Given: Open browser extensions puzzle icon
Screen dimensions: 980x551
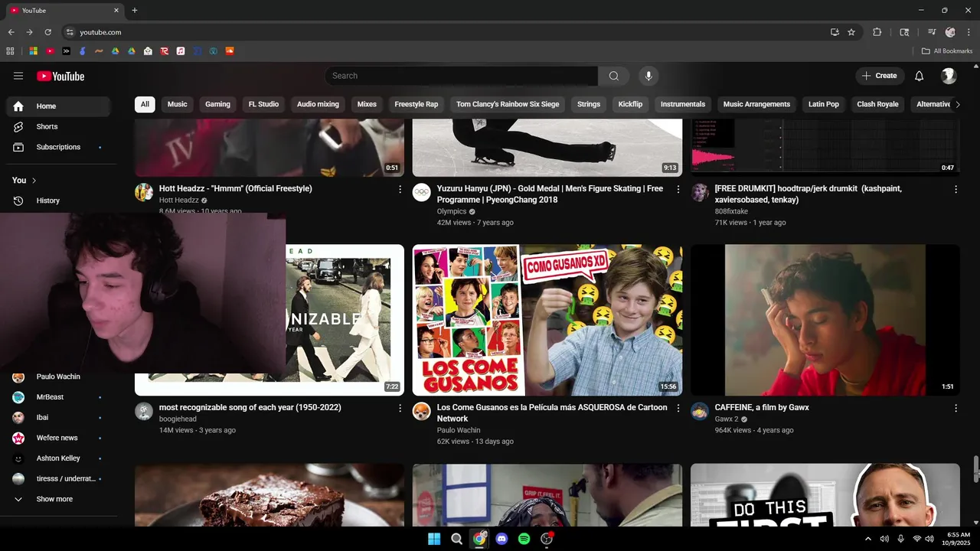Looking at the screenshot, I should (877, 32).
